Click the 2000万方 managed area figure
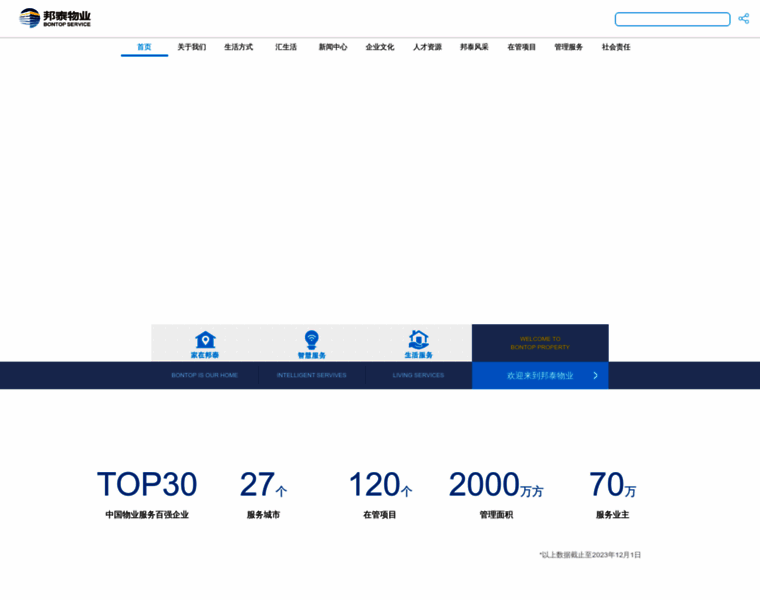 tap(496, 484)
